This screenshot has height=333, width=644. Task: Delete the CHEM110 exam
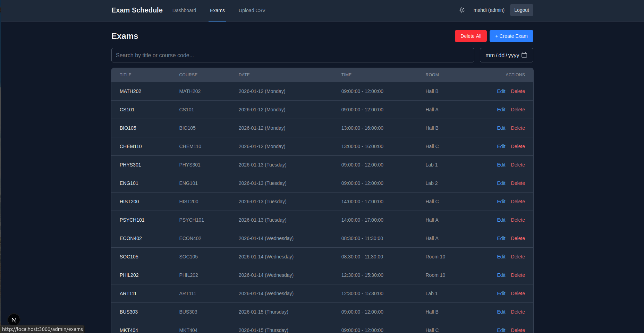click(x=518, y=146)
